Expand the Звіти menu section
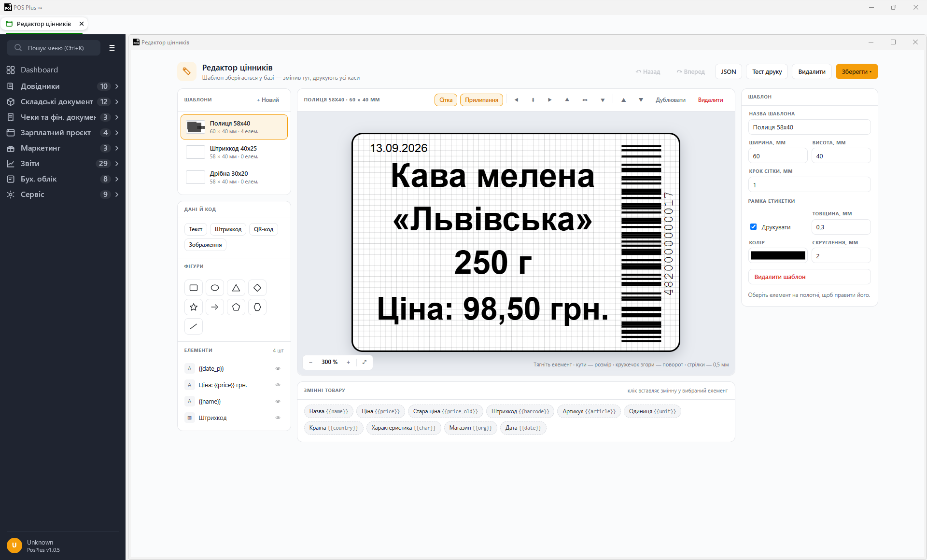 pyautogui.click(x=63, y=164)
